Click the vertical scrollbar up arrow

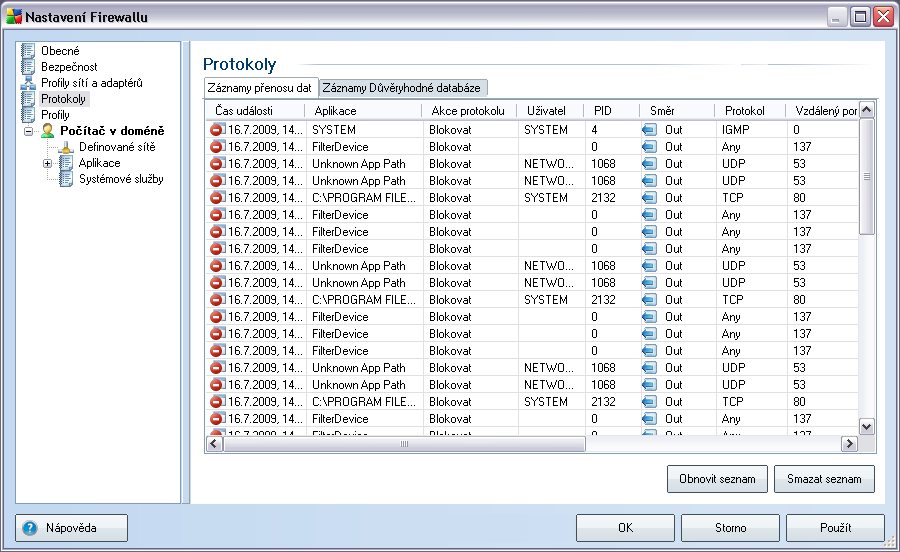click(867, 110)
